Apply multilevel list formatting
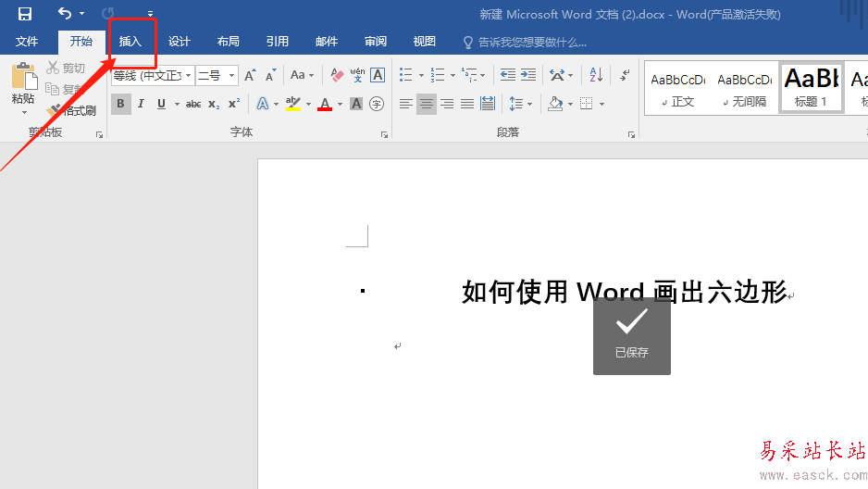This screenshot has height=489, width=868. point(469,75)
